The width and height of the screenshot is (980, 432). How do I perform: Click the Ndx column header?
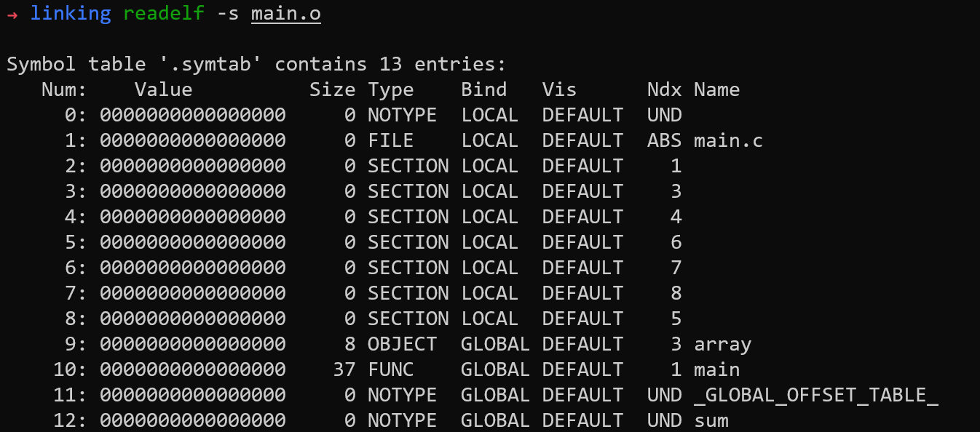pyautogui.click(x=664, y=89)
